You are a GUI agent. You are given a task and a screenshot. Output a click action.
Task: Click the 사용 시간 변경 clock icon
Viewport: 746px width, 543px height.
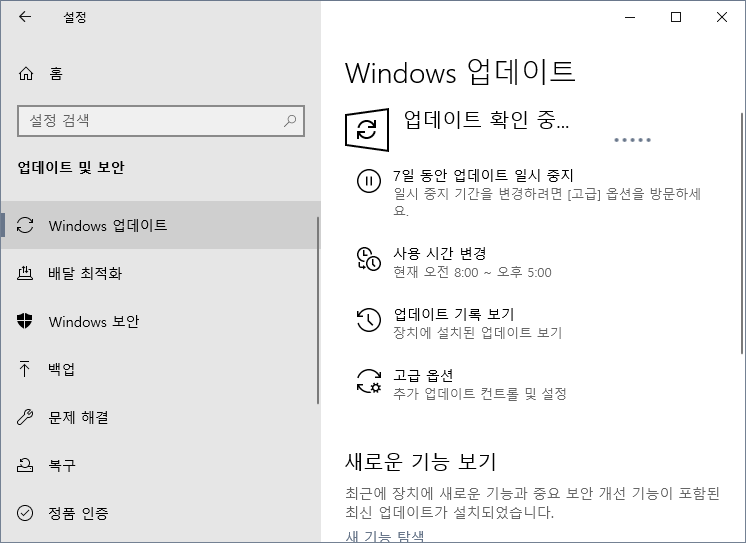pos(369,259)
